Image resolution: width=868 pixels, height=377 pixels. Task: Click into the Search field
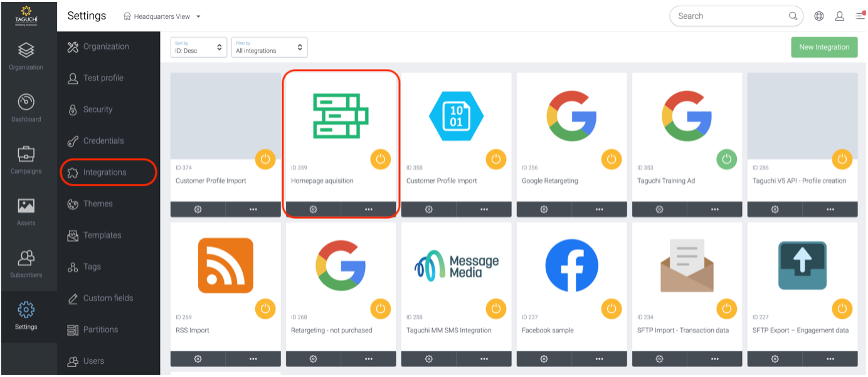point(736,16)
